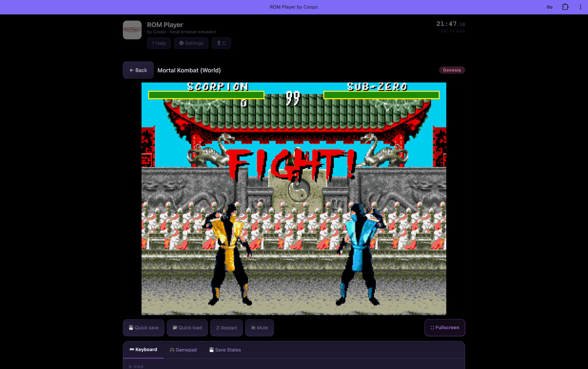
Task: Switch to the Gamepad tab
Action: (x=183, y=350)
